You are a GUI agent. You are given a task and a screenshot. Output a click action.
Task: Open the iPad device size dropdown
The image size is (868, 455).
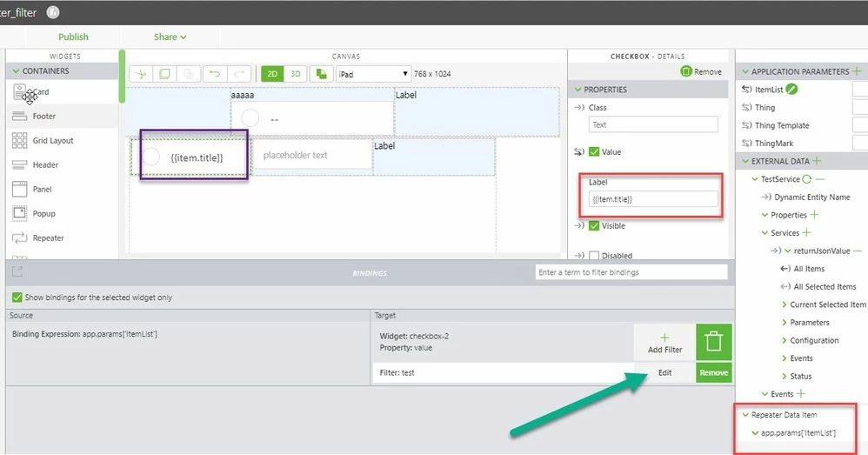coord(373,74)
